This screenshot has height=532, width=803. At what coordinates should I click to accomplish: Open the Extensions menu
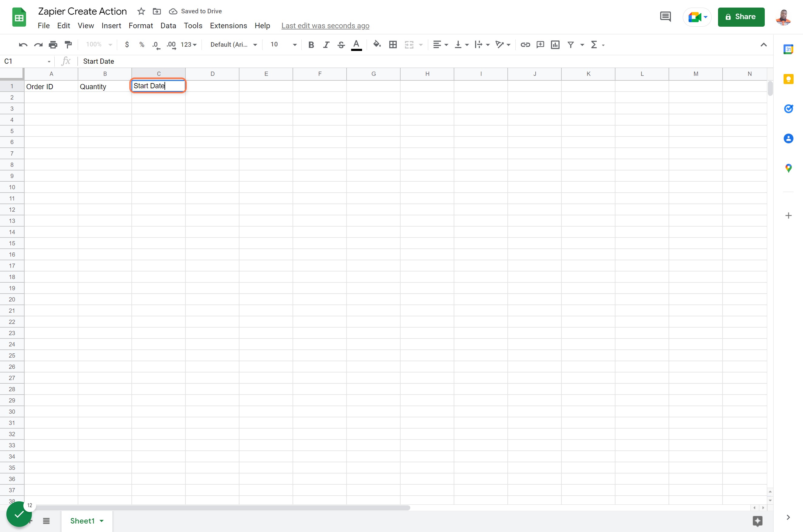229,26
